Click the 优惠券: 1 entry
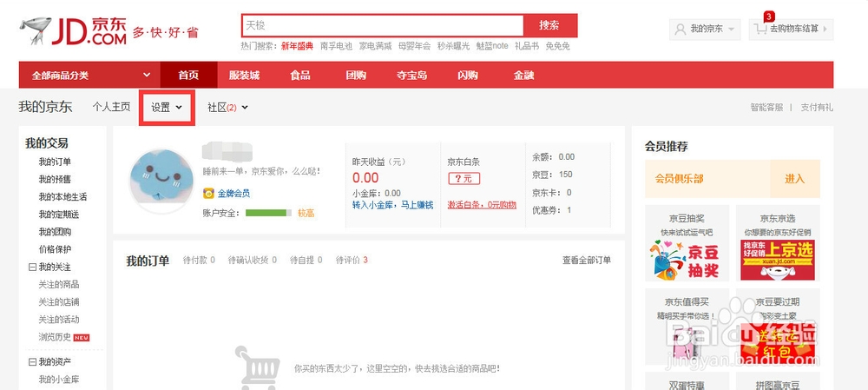 [551, 210]
